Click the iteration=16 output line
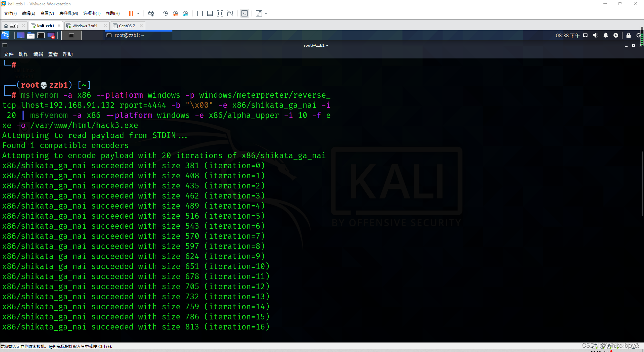The image size is (644, 352). pyautogui.click(x=136, y=327)
